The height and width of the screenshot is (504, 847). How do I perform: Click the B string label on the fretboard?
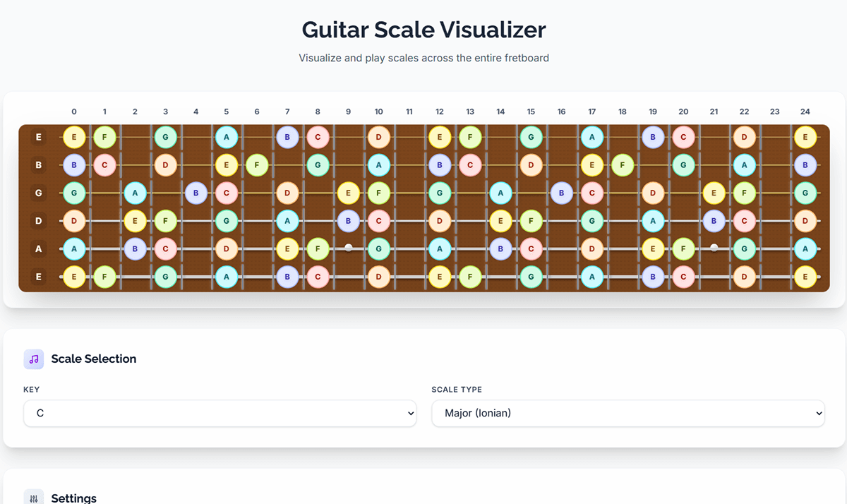click(39, 164)
